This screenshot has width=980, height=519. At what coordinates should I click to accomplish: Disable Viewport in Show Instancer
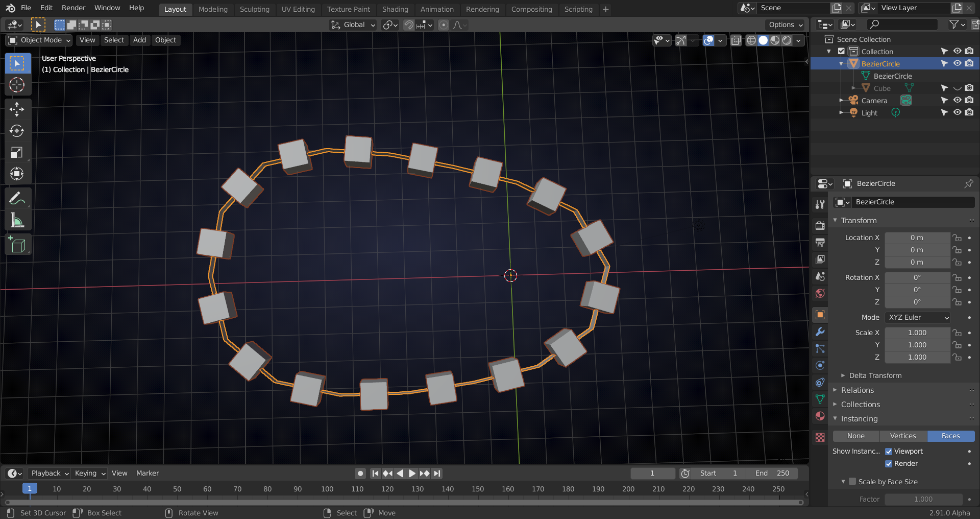pos(889,452)
